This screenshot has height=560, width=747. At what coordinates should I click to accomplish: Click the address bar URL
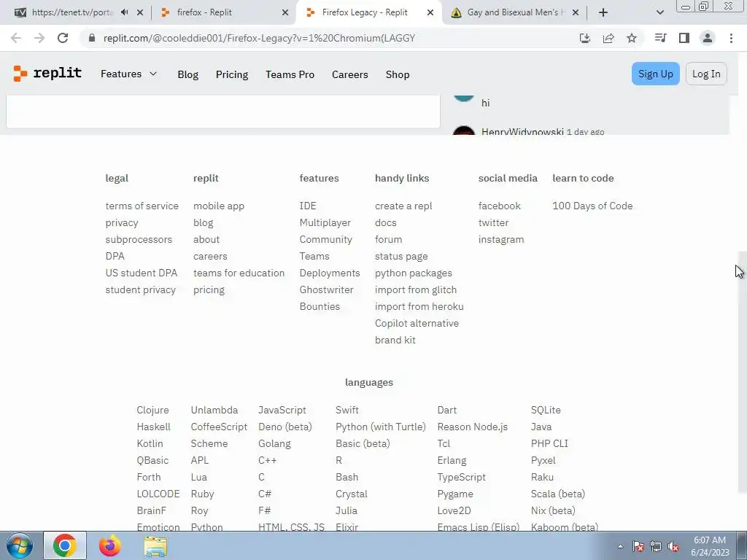259,38
